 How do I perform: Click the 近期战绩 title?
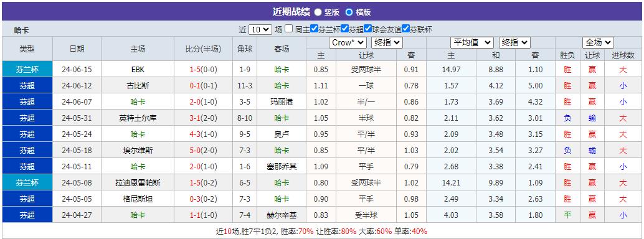click(291, 12)
